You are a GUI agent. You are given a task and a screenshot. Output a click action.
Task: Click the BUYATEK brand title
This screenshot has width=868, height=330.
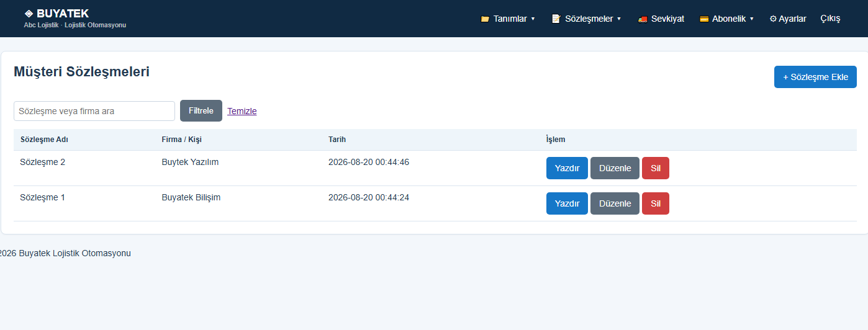click(63, 14)
